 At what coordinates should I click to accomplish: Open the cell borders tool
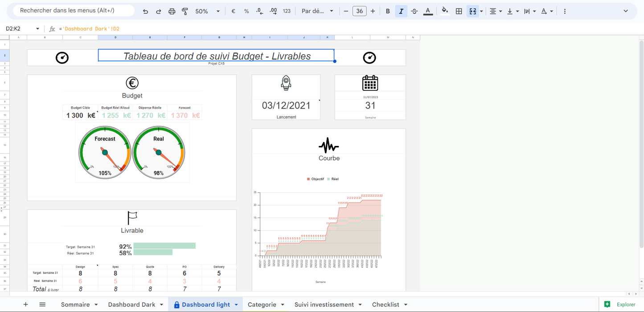point(459,11)
